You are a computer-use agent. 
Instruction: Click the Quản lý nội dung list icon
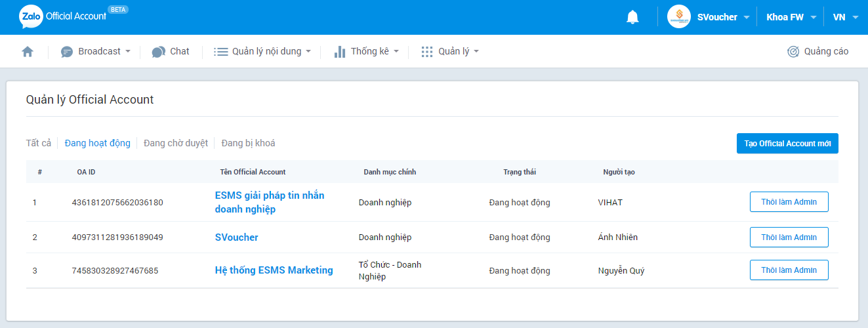tap(221, 52)
